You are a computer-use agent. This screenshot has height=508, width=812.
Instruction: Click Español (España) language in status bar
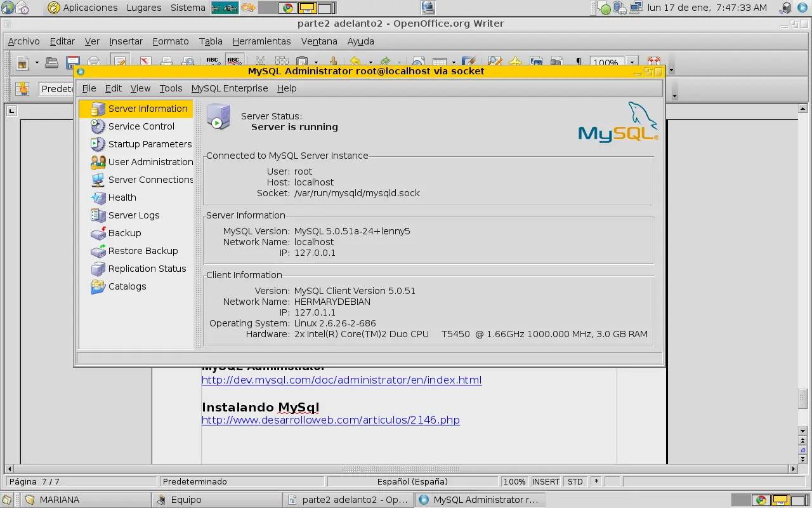(x=412, y=481)
